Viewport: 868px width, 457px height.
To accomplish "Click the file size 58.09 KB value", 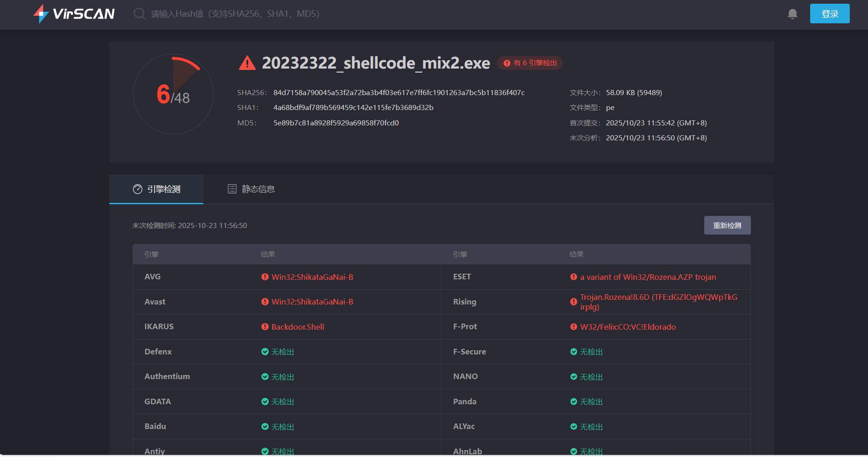I will (634, 93).
